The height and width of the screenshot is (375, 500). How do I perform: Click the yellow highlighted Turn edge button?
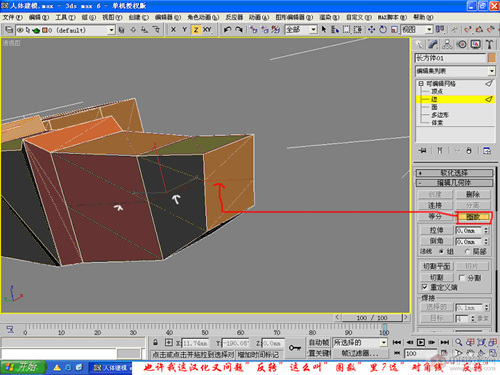473,217
